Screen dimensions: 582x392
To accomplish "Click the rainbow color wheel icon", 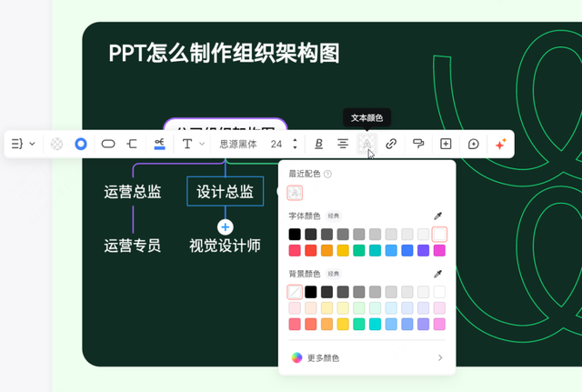I will [x=297, y=357].
